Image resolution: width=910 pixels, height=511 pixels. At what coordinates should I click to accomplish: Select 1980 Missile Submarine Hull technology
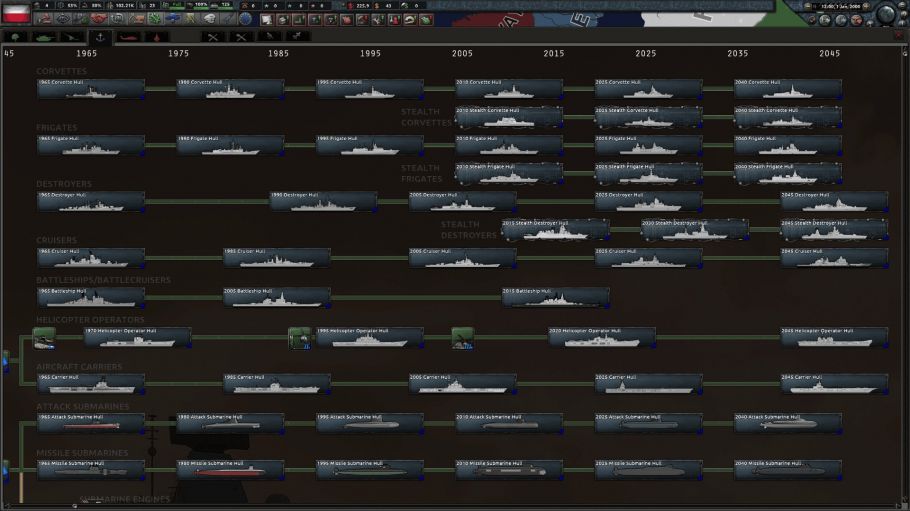(230, 469)
